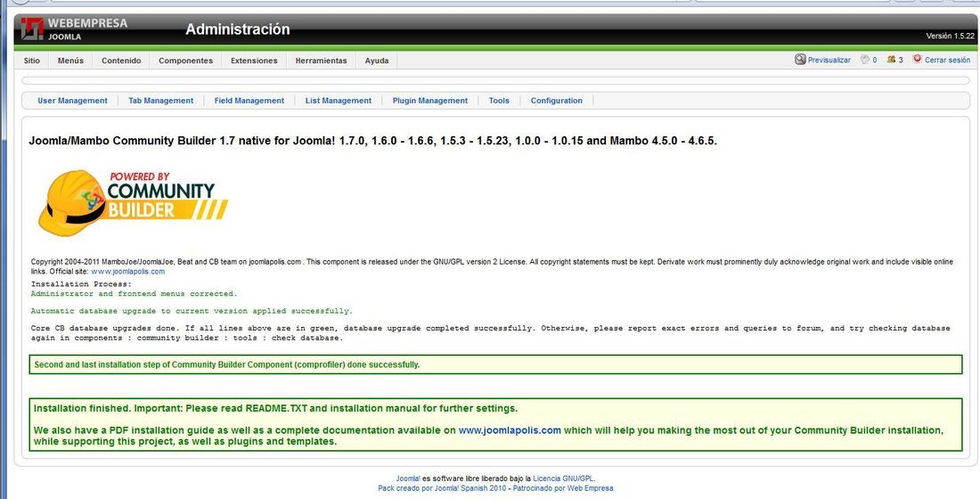Open the Tools section
This screenshot has width=980, height=499.
click(x=499, y=101)
